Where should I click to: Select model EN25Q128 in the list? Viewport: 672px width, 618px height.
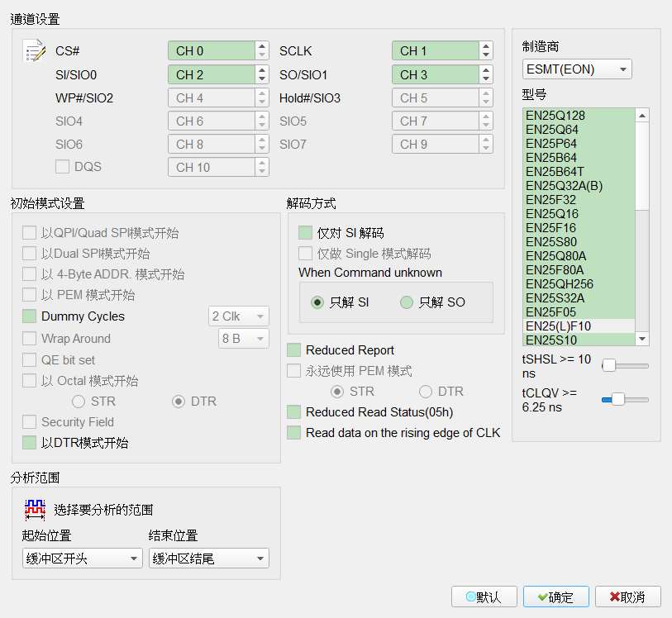point(579,116)
